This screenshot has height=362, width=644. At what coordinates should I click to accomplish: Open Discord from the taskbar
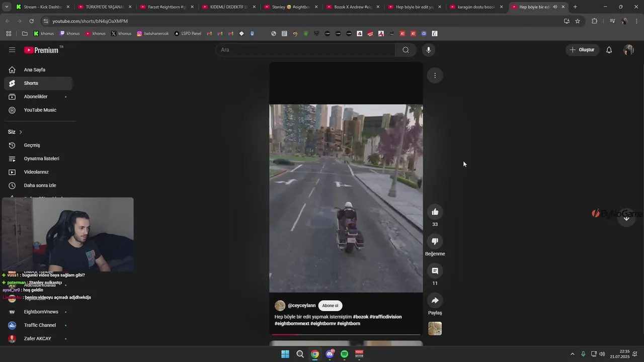tap(330, 354)
